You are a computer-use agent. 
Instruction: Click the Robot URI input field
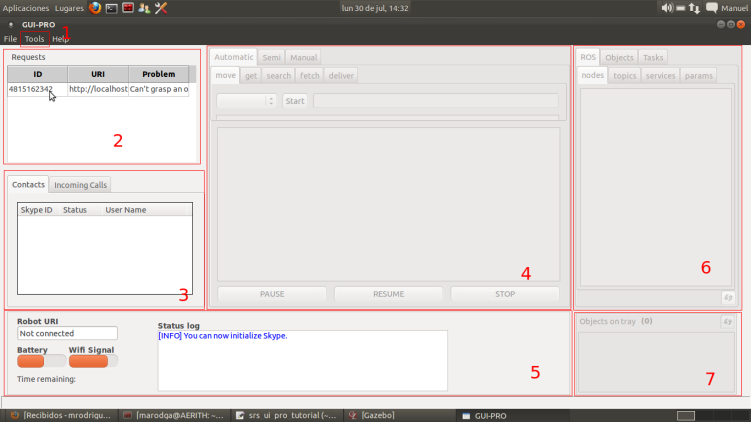[x=67, y=334]
